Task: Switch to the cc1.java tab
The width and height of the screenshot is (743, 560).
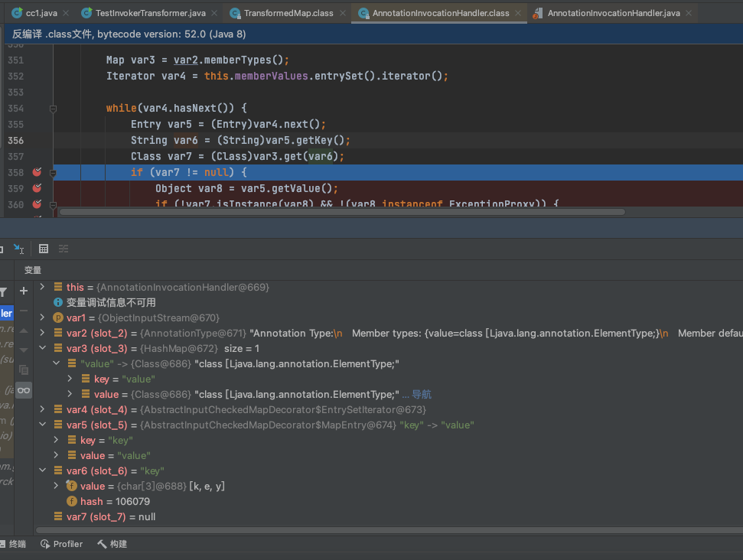Action: point(41,13)
